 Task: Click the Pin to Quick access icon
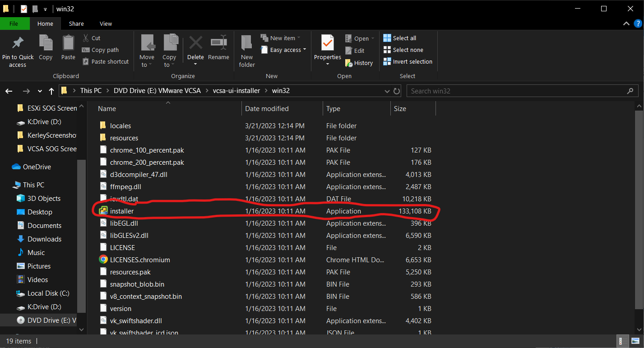tap(18, 43)
